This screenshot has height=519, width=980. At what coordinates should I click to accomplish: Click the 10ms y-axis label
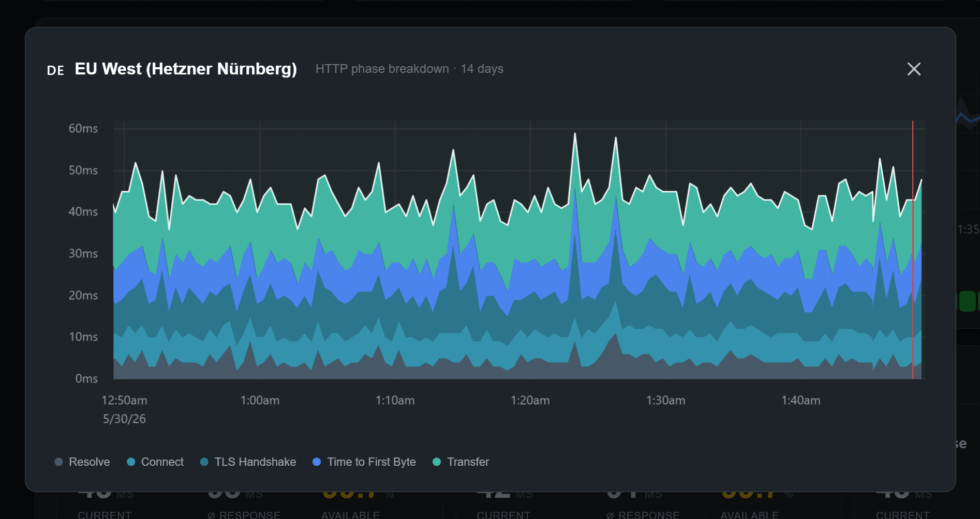pyautogui.click(x=83, y=337)
